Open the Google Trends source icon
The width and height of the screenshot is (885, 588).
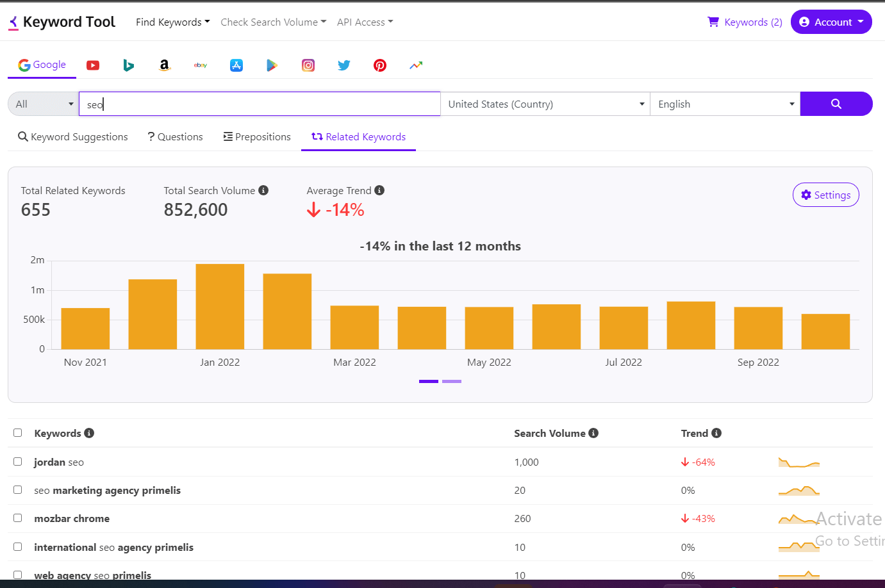tap(416, 65)
